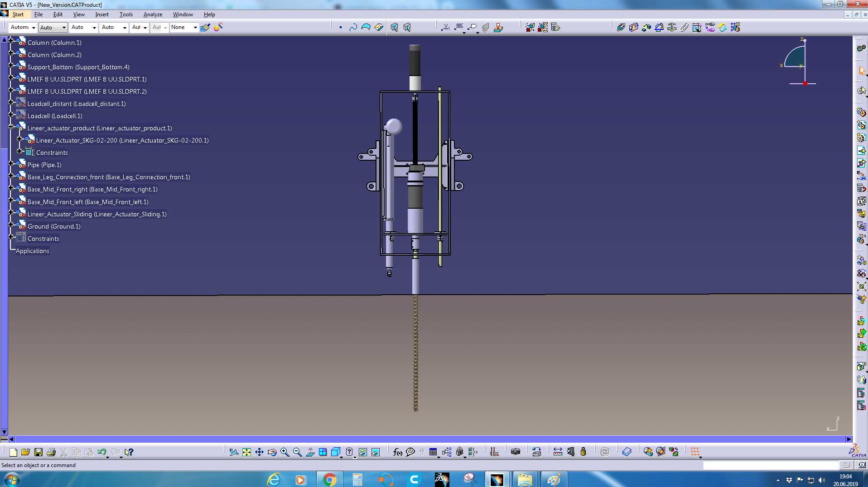Click the Windows Start orb
The height and width of the screenshot is (487, 868).
pyautogui.click(x=11, y=479)
